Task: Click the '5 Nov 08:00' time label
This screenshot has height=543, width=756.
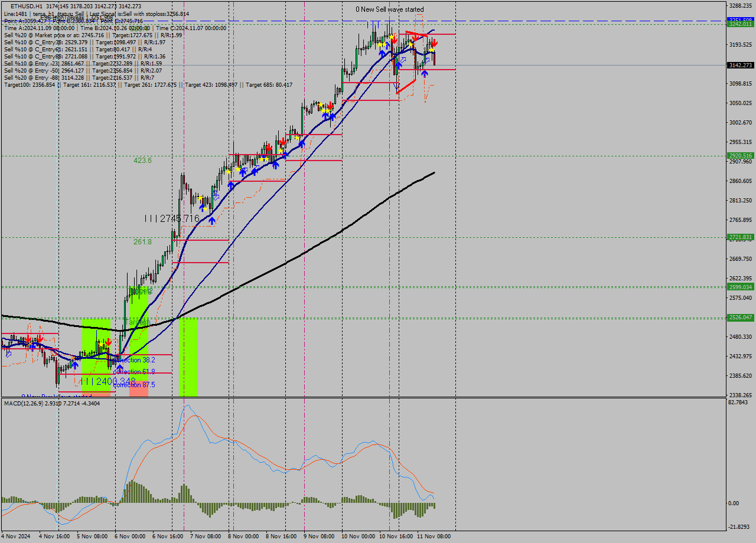Action: tap(93, 537)
